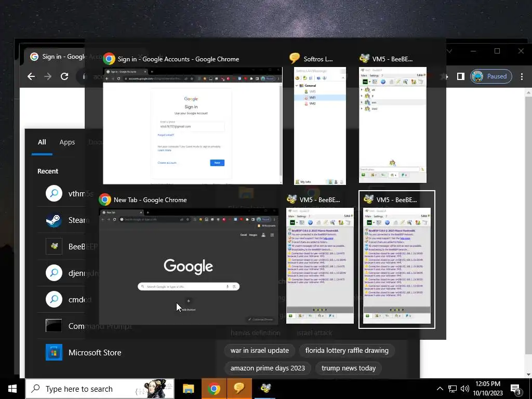The image size is (532, 399).
Task: Open the Windows Start menu
Action: (12, 389)
